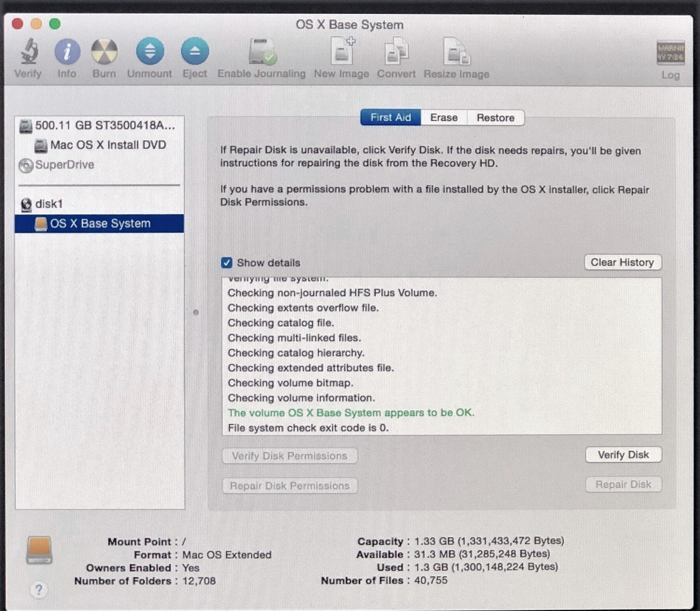Switch to the First Aid tab

click(x=391, y=118)
